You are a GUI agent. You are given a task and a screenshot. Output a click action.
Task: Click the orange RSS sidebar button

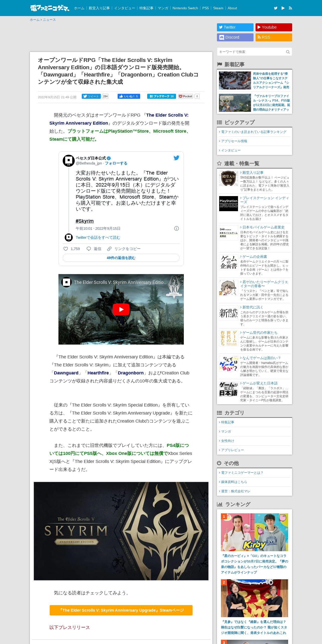274,37
